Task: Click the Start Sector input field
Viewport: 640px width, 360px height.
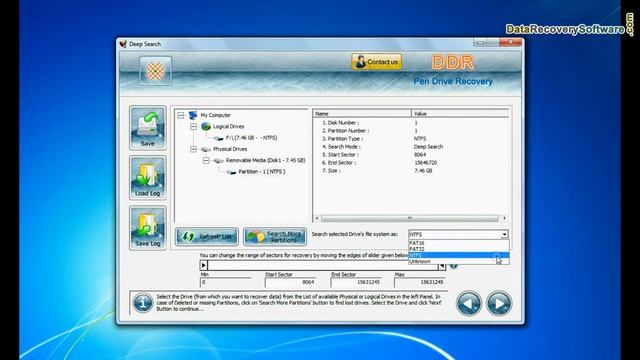Action: click(291, 282)
